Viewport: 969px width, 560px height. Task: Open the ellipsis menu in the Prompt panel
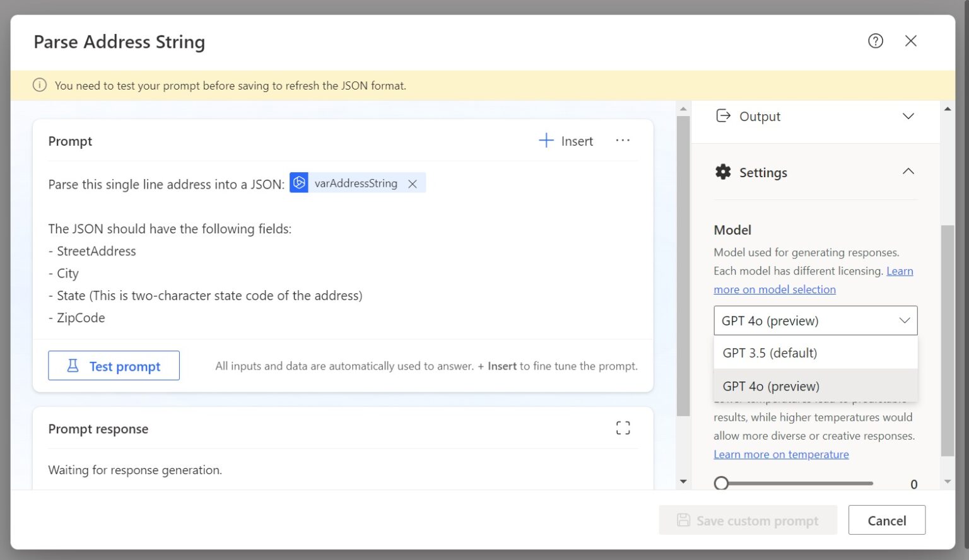(x=623, y=141)
